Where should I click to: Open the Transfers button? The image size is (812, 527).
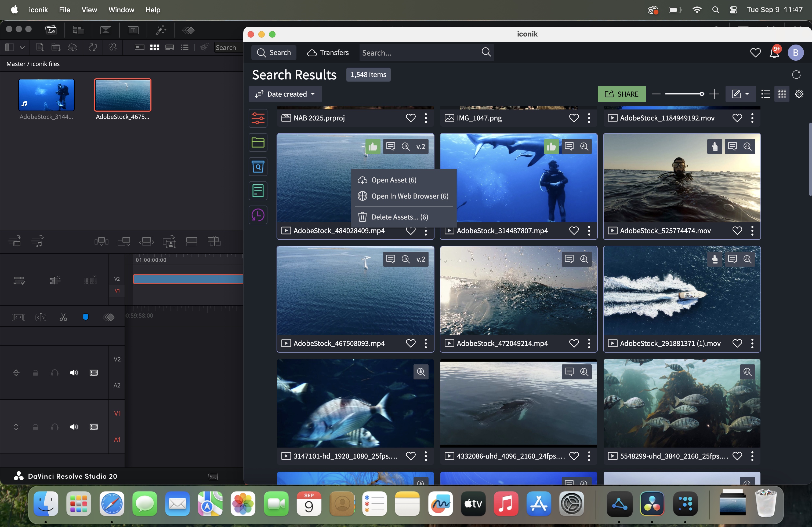coord(328,53)
